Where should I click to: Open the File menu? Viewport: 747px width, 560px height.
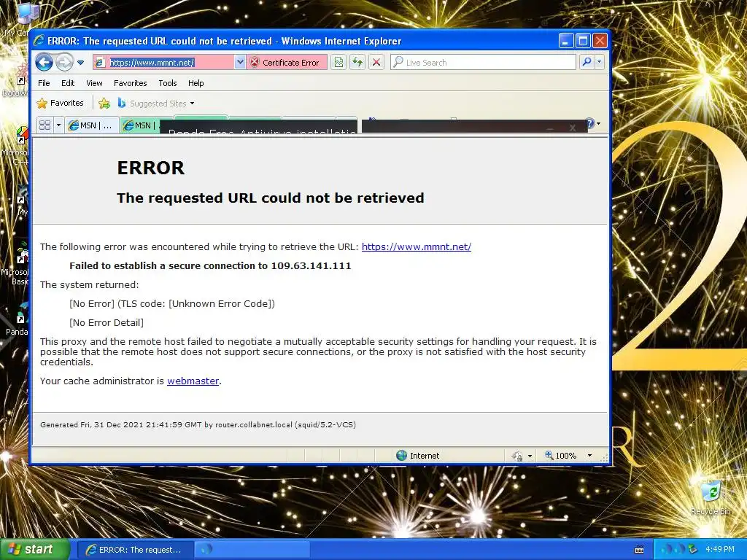(x=44, y=83)
